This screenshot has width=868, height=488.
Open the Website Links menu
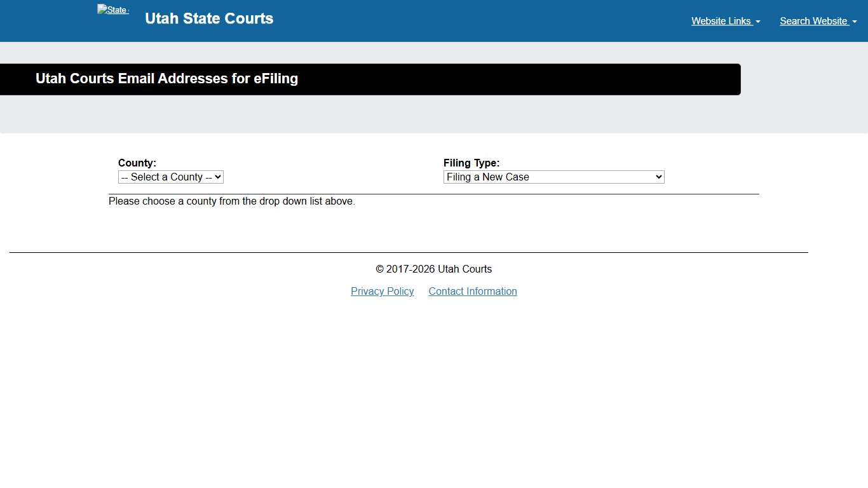pyautogui.click(x=721, y=21)
